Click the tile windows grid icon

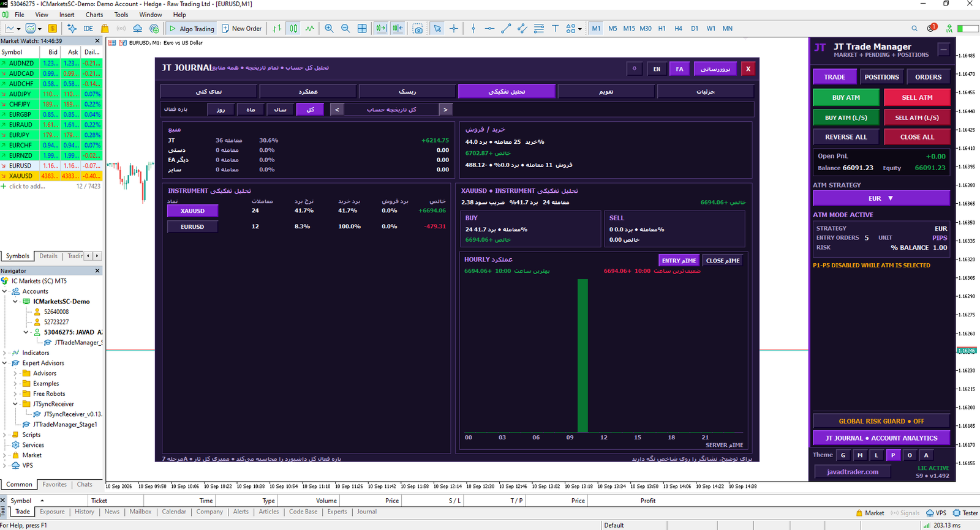362,28
